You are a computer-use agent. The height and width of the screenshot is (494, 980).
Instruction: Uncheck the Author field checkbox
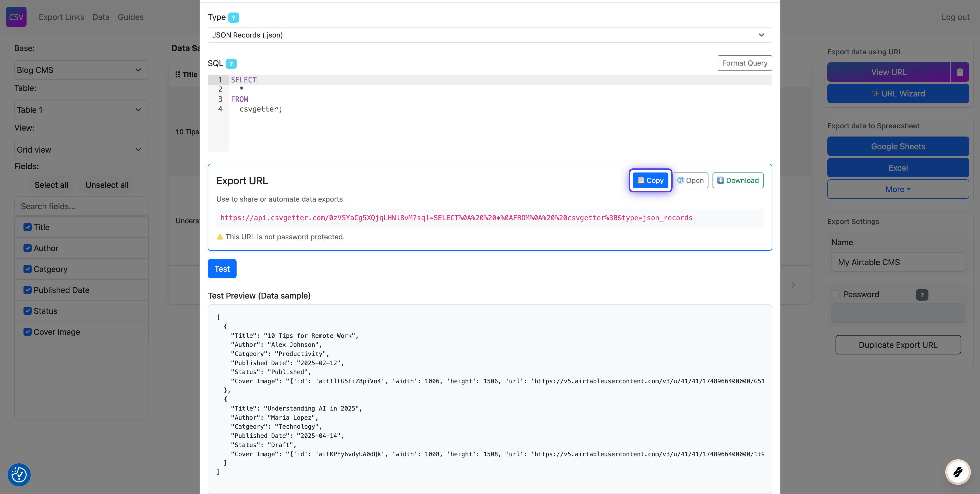click(27, 248)
